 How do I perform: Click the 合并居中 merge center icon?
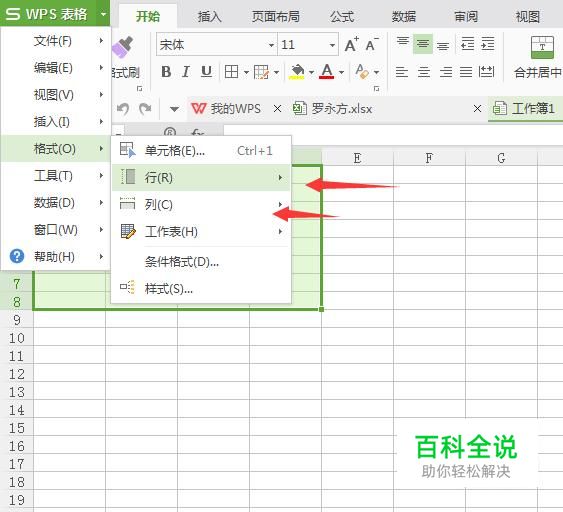point(542,47)
